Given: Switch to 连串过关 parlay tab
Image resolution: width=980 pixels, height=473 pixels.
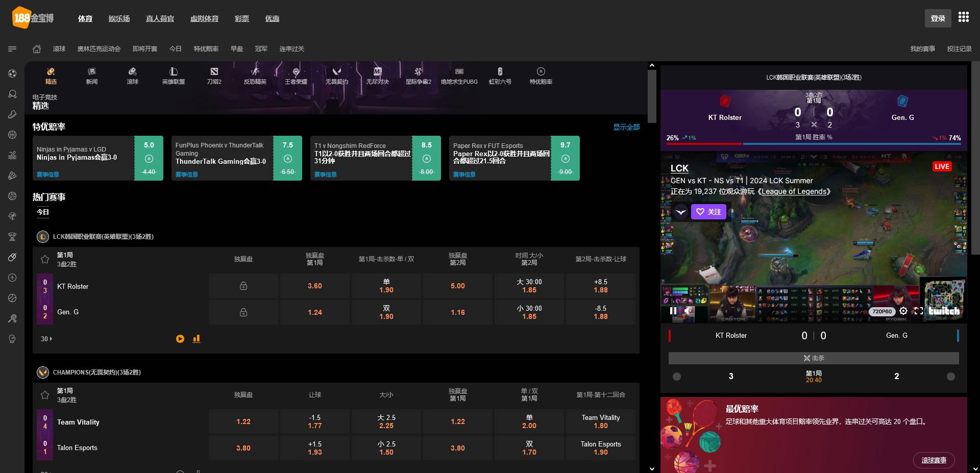Looking at the screenshot, I should 291,49.
